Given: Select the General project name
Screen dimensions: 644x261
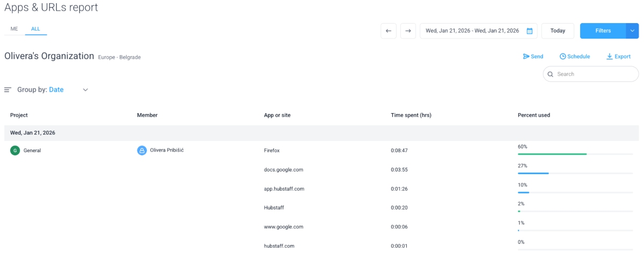Looking at the screenshot, I should 32,151.
